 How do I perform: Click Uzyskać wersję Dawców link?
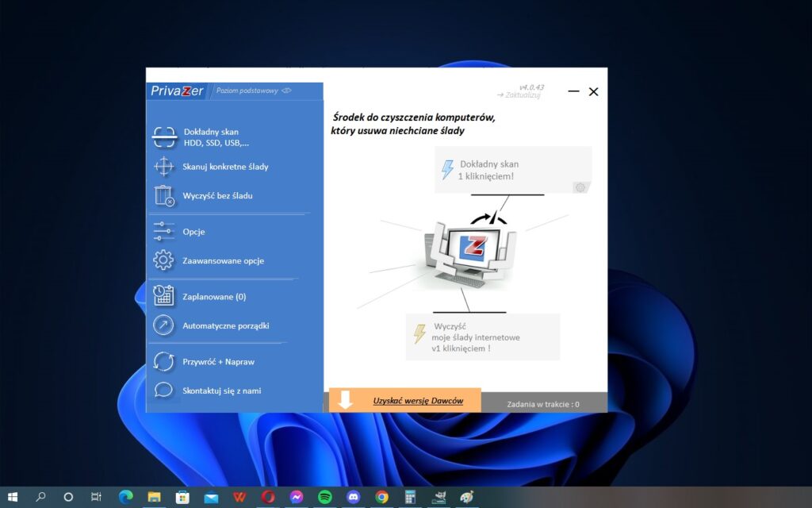tap(418, 401)
